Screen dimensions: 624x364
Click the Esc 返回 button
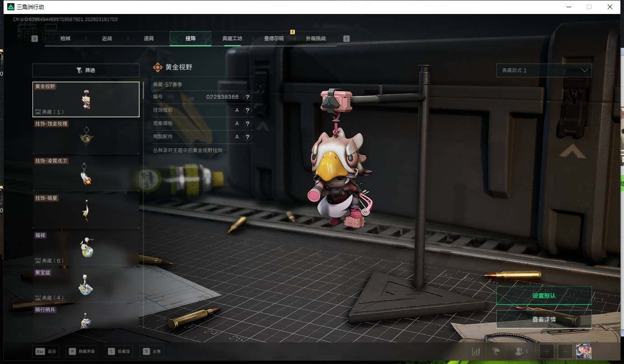tap(46, 351)
